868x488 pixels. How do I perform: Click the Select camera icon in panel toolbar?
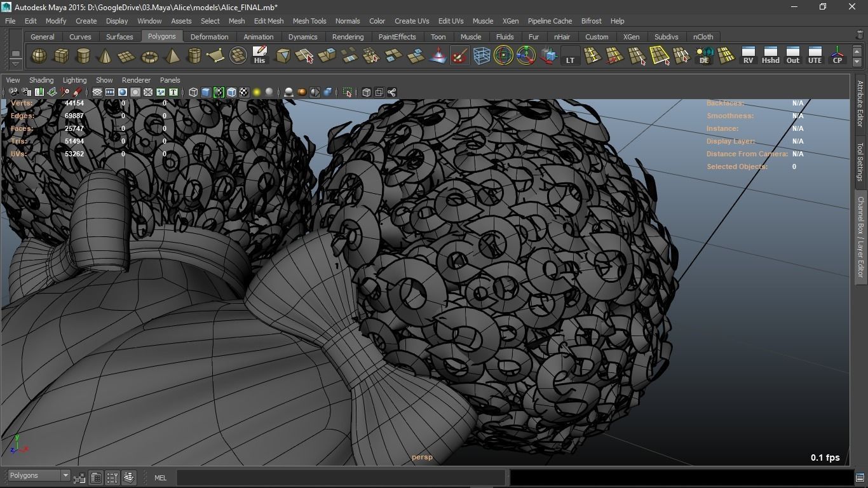13,93
